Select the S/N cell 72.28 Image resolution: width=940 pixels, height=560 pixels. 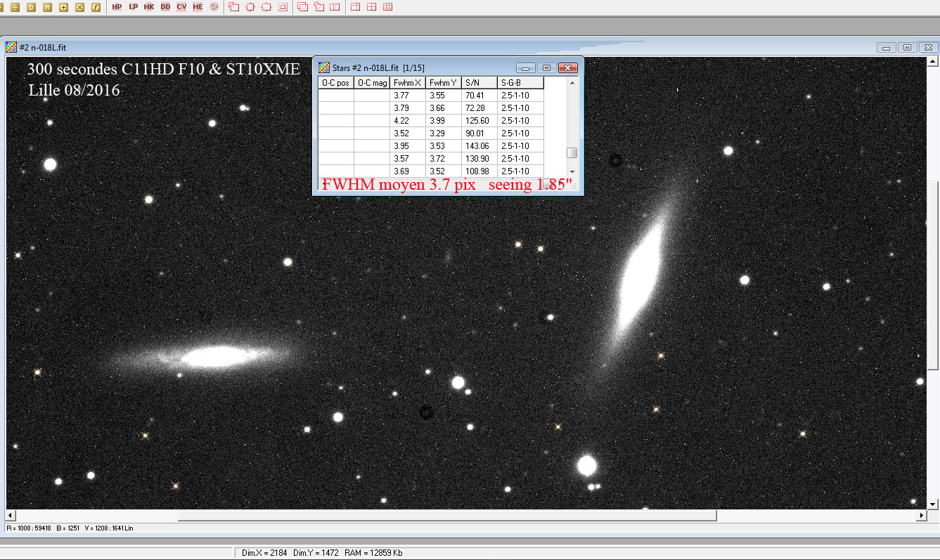click(x=479, y=108)
